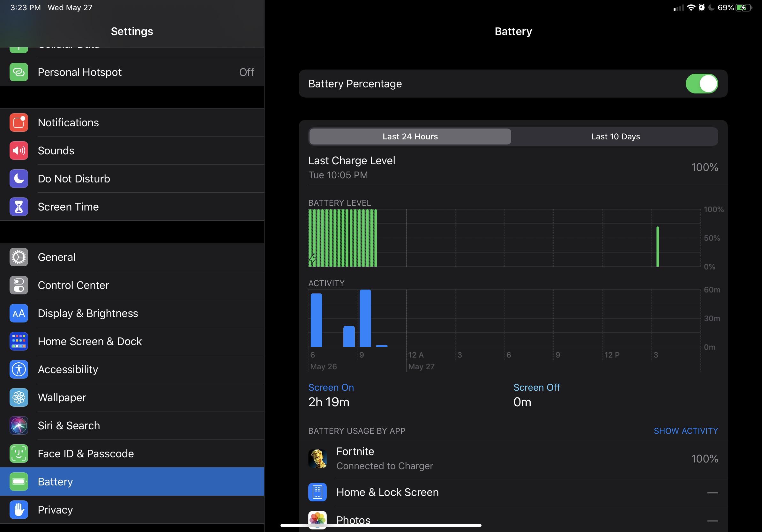Image resolution: width=762 pixels, height=532 pixels.
Task: Open Accessibility via its figure icon
Action: (x=19, y=369)
